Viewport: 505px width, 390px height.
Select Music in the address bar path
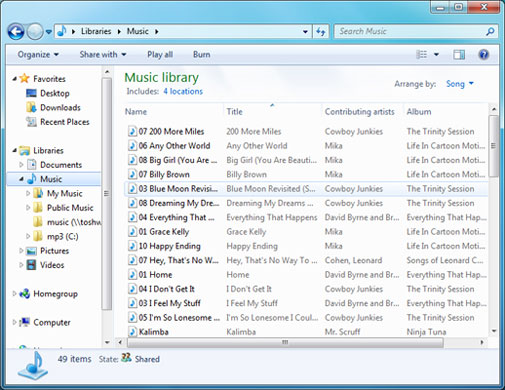137,31
